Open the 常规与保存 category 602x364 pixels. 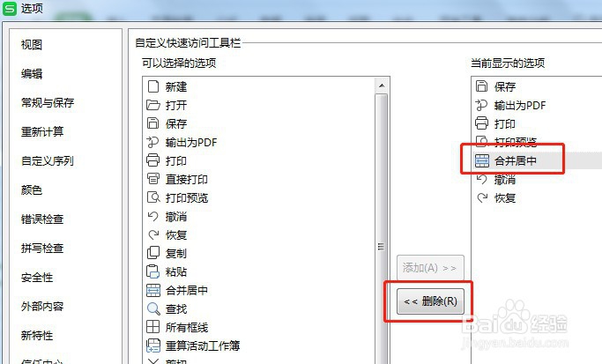tap(48, 102)
